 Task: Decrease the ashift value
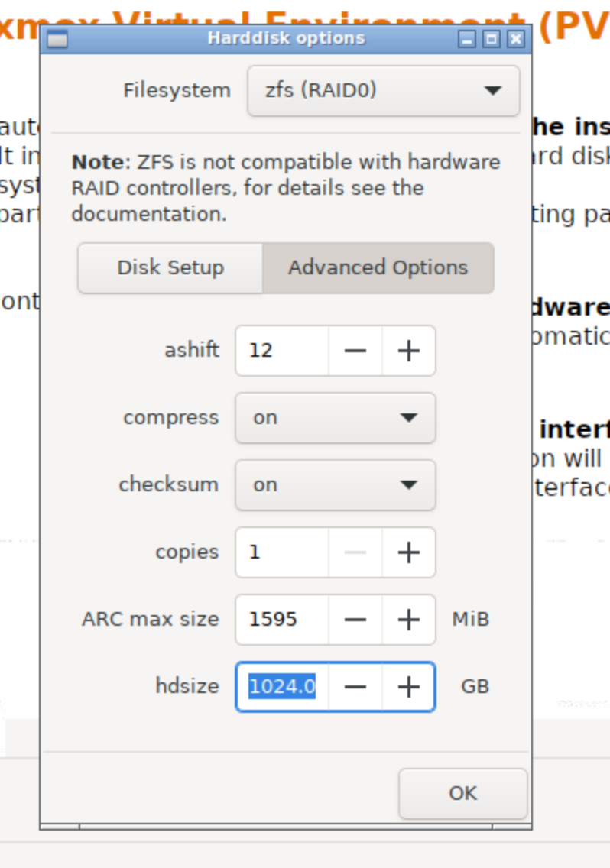(x=355, y=351)
